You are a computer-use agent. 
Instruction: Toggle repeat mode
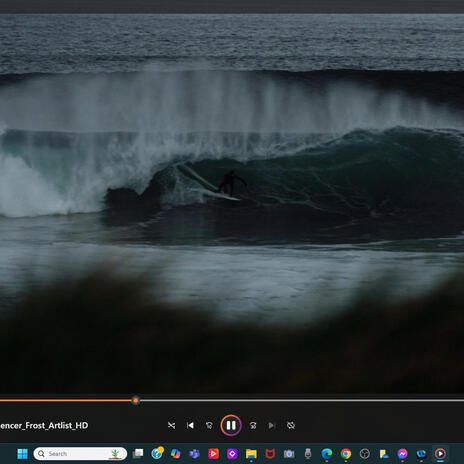tap(291, 425)
